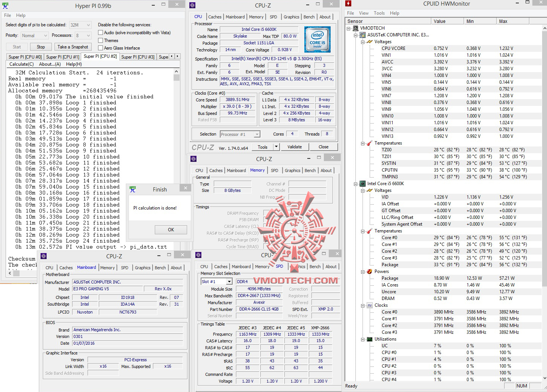Collapse the Powers section in HWMonitor
The width and height of the screenshot is (547, 392).
point(363,271)
